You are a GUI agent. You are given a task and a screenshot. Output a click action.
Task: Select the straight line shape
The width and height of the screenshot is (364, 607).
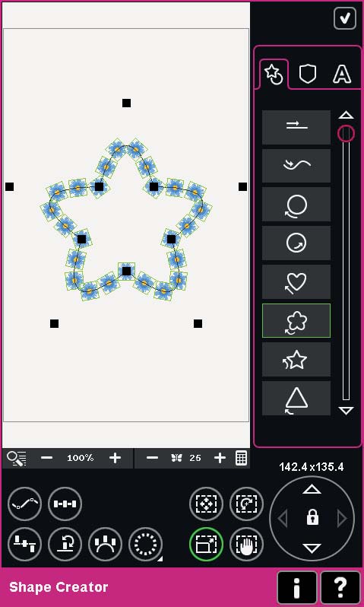click(296, 127)
